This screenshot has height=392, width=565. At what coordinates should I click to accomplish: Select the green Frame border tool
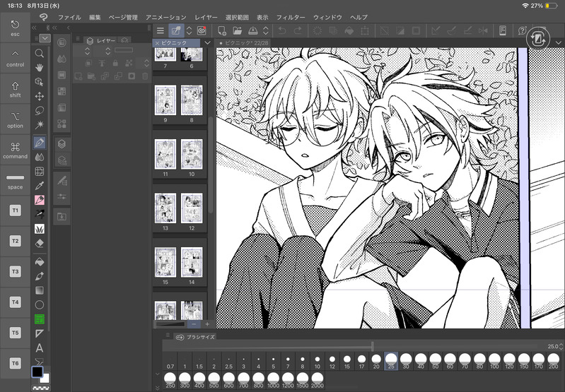[x=40, y=319]
